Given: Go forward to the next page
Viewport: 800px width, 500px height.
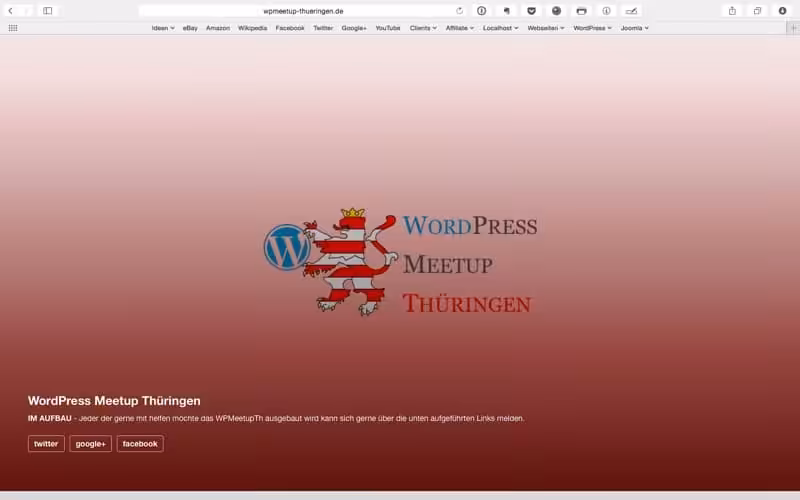Looking at the screenshot, I should [26, 11].
